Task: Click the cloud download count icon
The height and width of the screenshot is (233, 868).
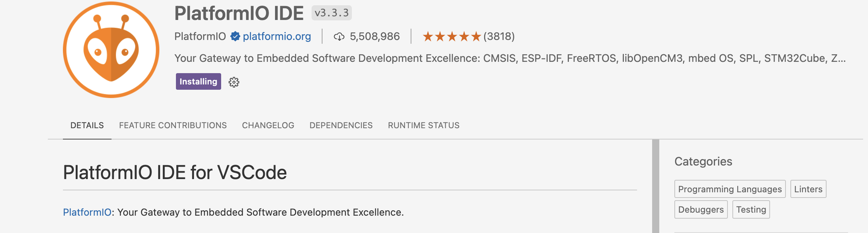Action: pos(339,37)
